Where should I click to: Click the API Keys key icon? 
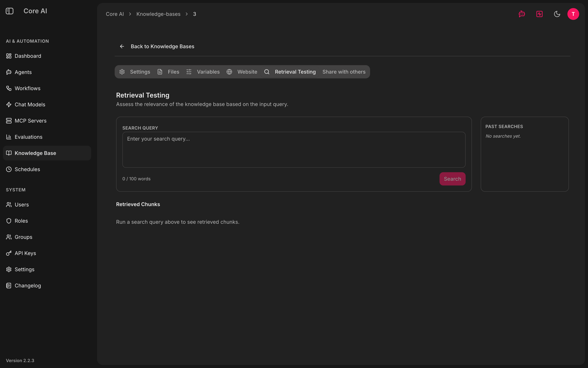(9, 253)
